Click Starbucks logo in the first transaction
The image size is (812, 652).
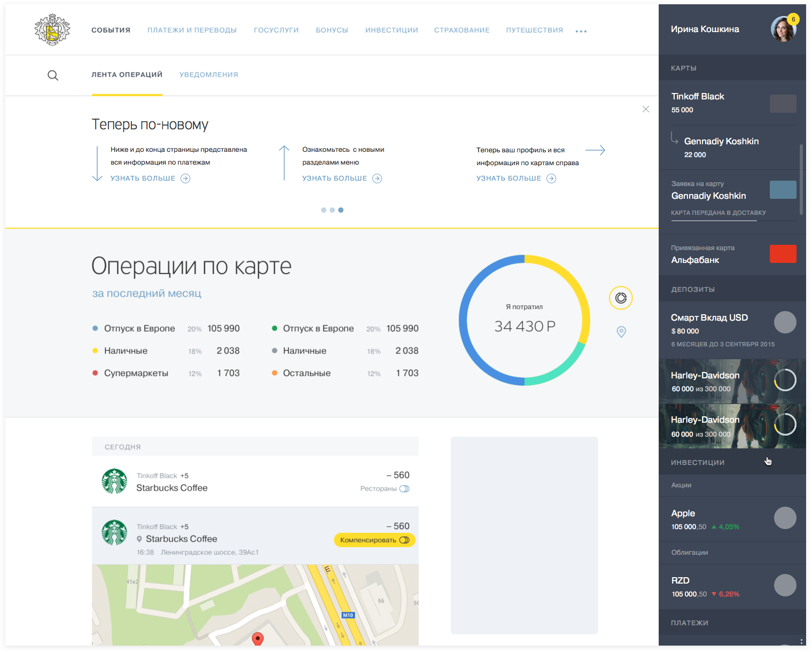point(114,482)
